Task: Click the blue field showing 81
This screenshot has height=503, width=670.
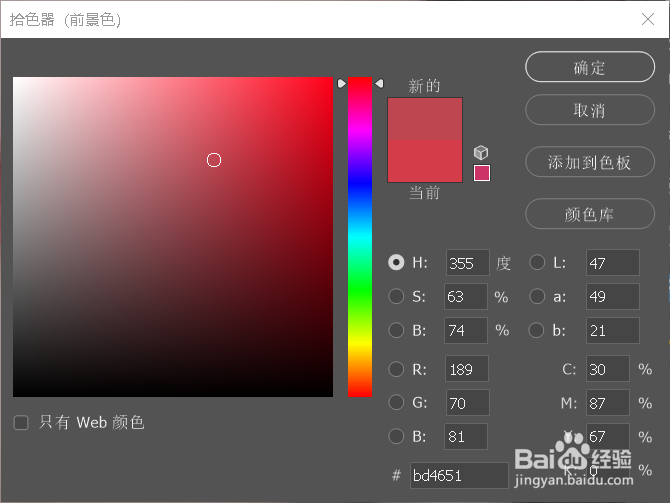Action: click(466, 436)
